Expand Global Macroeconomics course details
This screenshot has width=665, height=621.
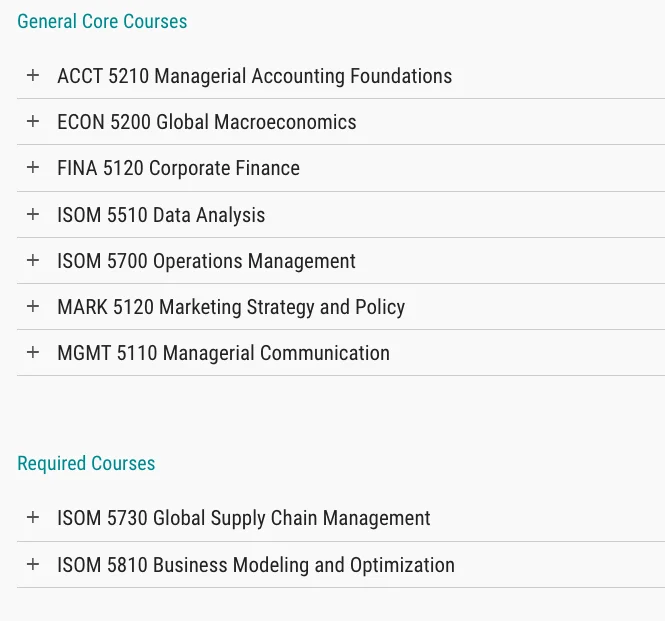[x=206, y=122]
